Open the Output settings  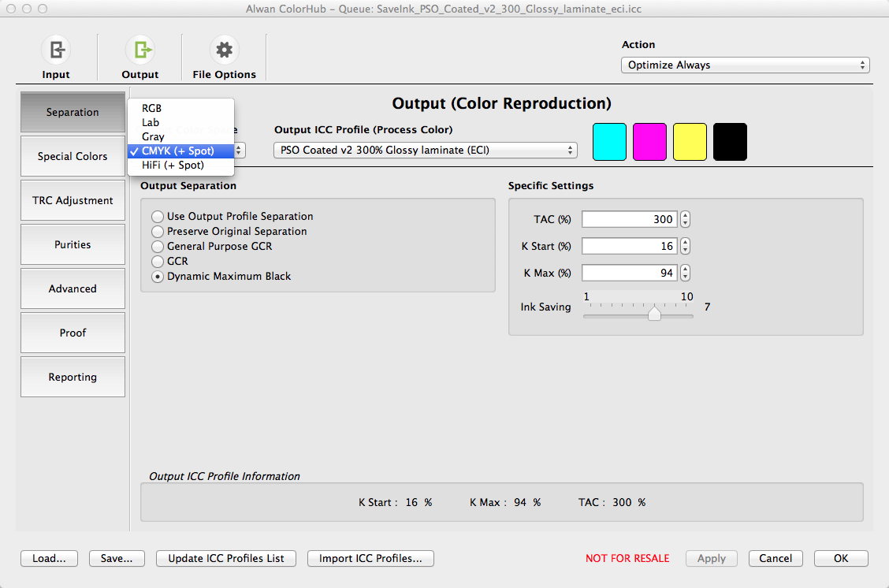(x=140, y=57)
